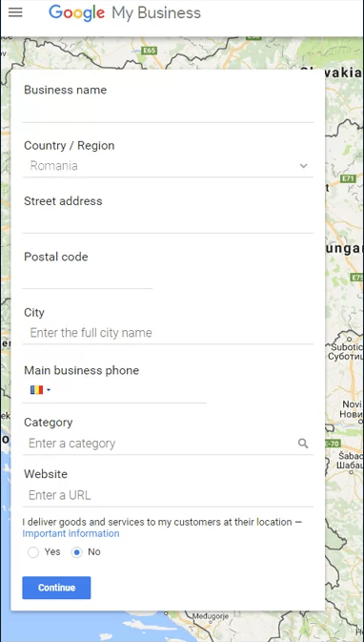Open the phone country code dropdown arrow
The width and height of the screenshot is (364, 642).
click(x=49, y=390)
